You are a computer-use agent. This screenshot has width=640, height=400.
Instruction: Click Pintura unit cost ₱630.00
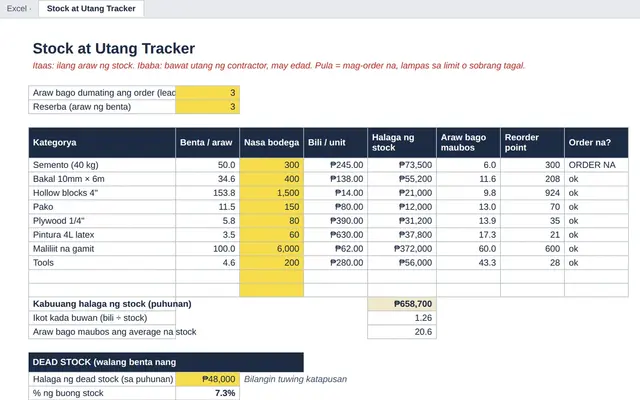336,235
